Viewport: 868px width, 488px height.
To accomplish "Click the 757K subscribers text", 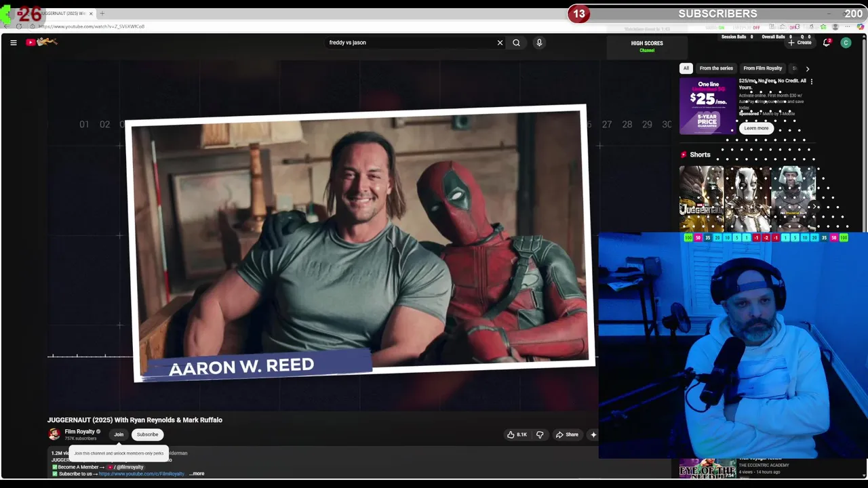I will (x=81, y=439).
